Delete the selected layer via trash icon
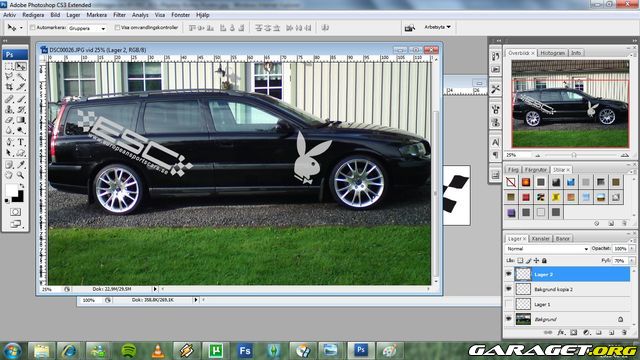Viewport: 640px width, 360px height. click(x=624, y=333)
